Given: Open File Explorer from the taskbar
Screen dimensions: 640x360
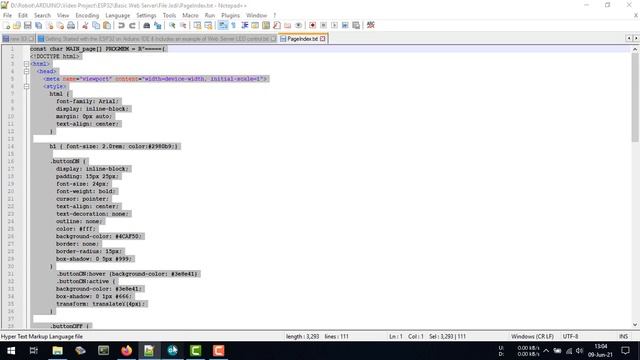Looking at the screenshot, I should [x=58, y=351].
